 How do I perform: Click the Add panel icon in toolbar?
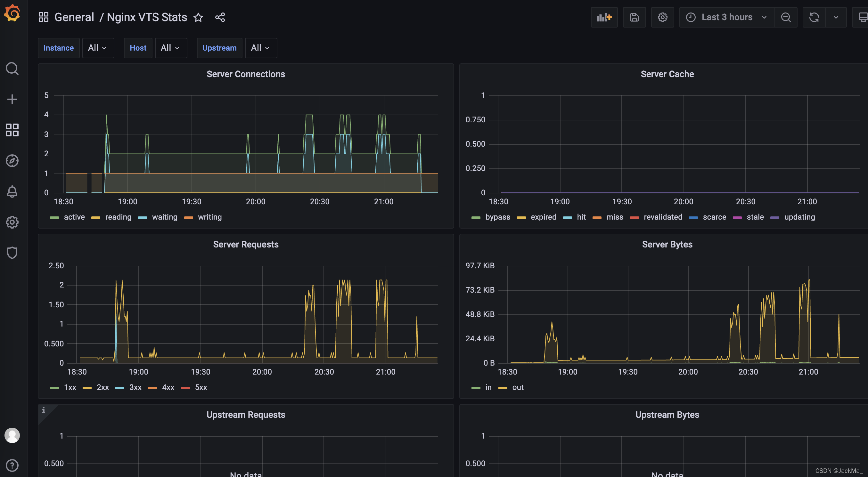point(604,17)
